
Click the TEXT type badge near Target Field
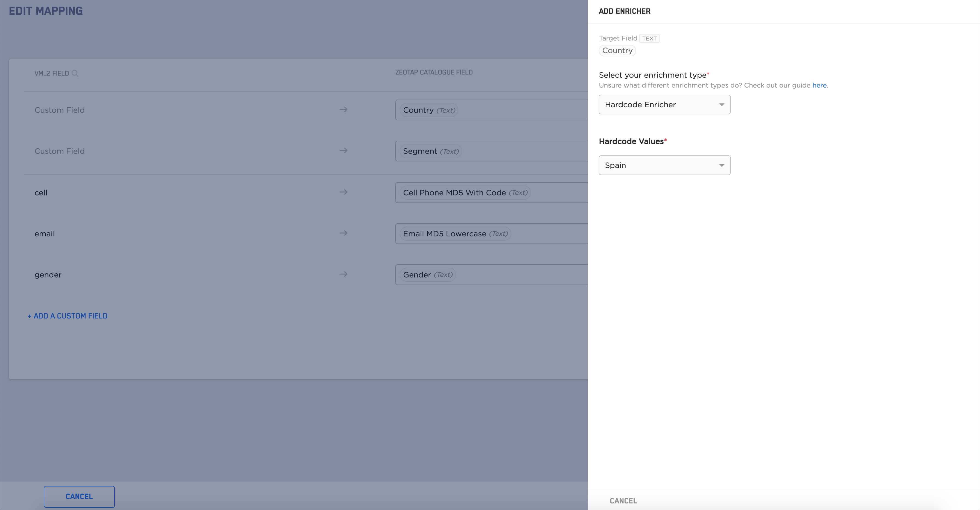(x=649, y=38)
